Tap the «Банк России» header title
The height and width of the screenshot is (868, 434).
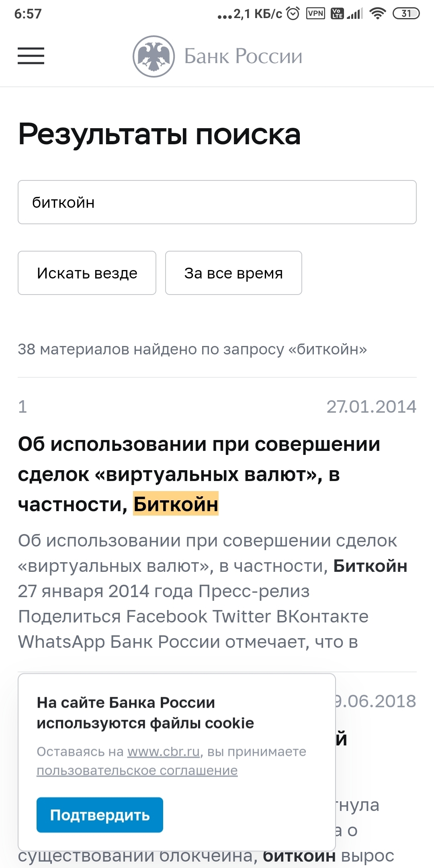(243, 56)
